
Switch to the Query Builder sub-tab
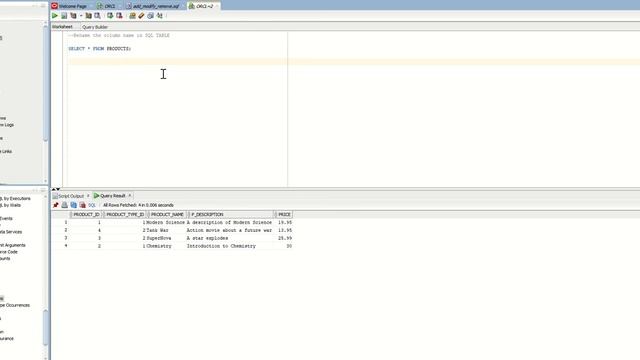point(95,27)
